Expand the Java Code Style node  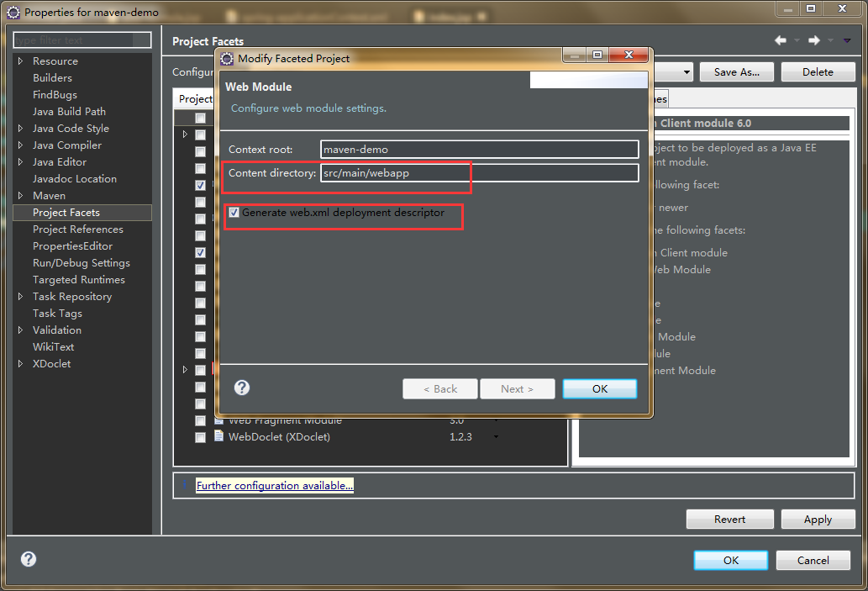click(20, 128)
